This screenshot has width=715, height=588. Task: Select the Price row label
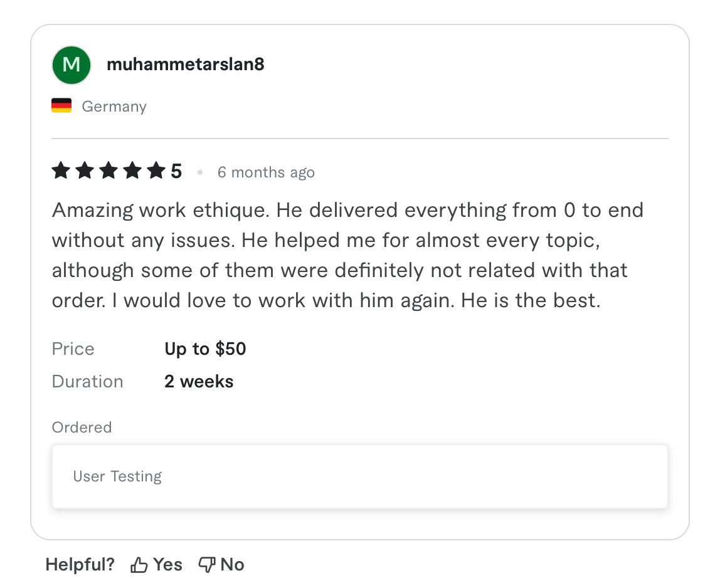point(73,349)
